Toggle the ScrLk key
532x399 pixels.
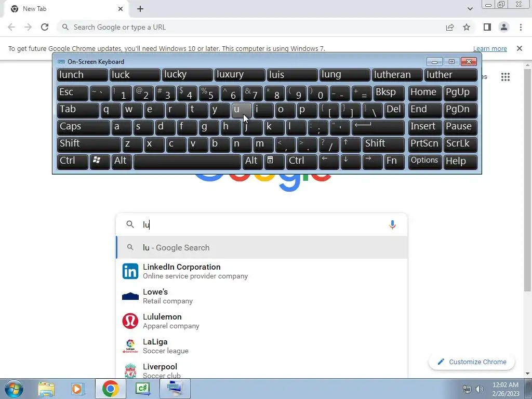460,144
